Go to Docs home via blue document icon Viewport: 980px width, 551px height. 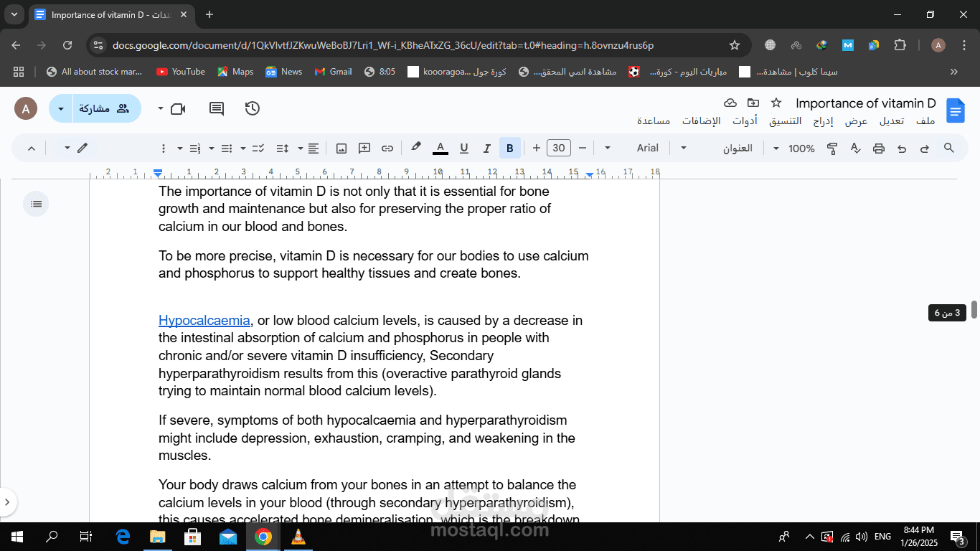point(956,110)
